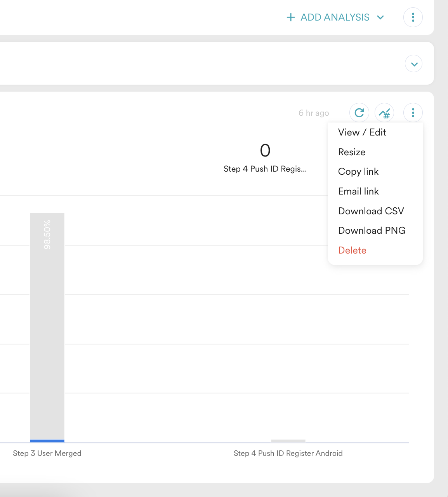
Task: Click the blue segment of Step 3 bar
Action: point(47,441)
